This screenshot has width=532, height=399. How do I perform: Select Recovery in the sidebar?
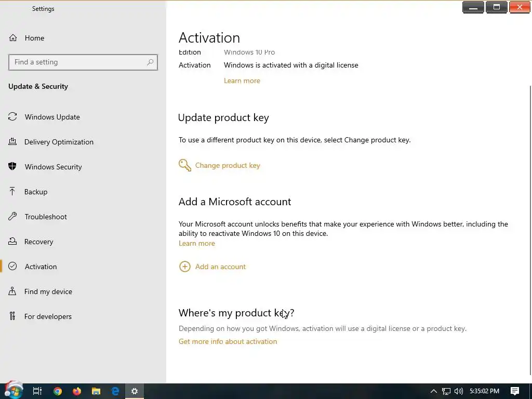point(38,242)
